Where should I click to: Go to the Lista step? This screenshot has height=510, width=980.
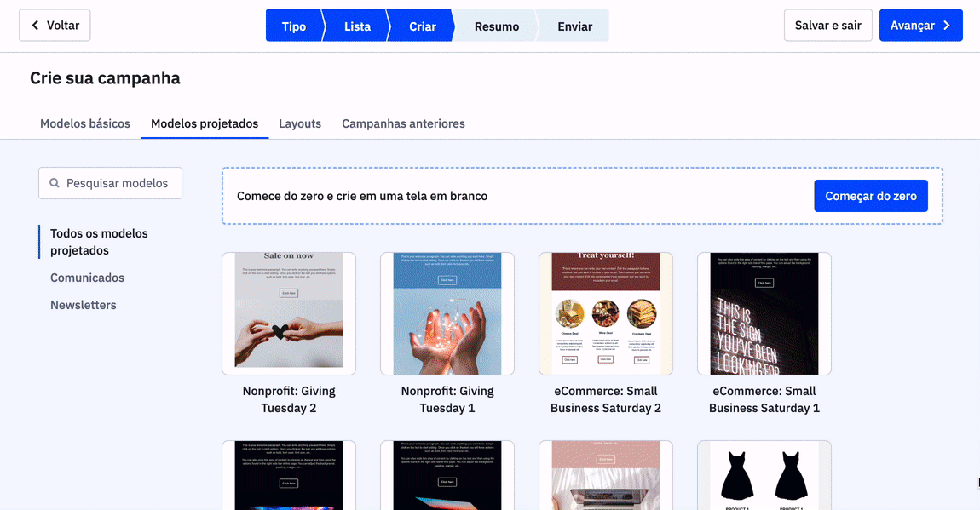coord(357,26)
